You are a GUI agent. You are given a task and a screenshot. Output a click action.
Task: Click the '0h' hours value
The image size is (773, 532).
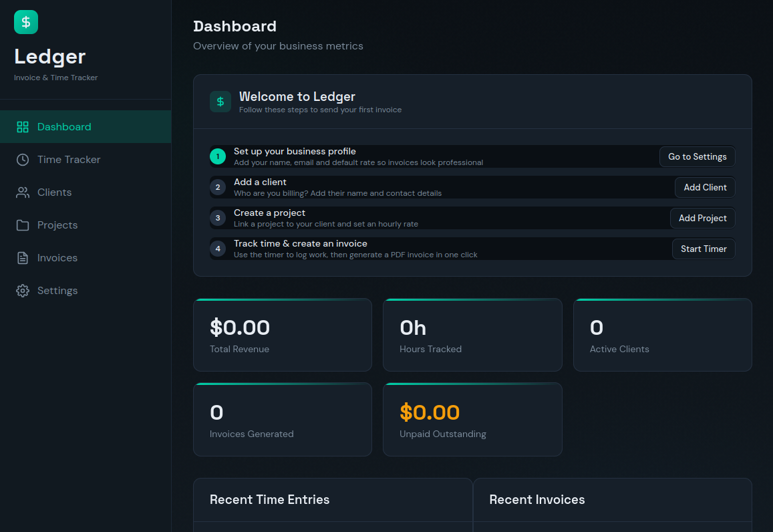click(413, 328)
